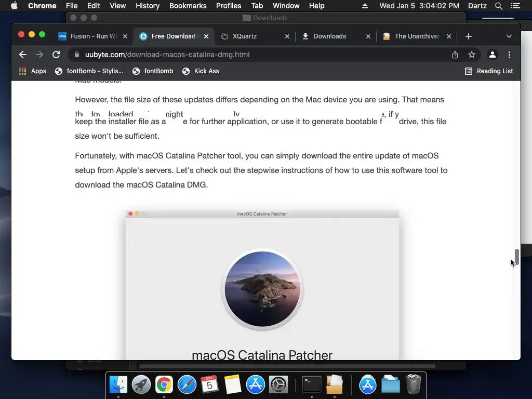The width and height of the screenshot is (532, 399).
Task: Open the Trash in the Dock
Action: click(x=413, y=384)
